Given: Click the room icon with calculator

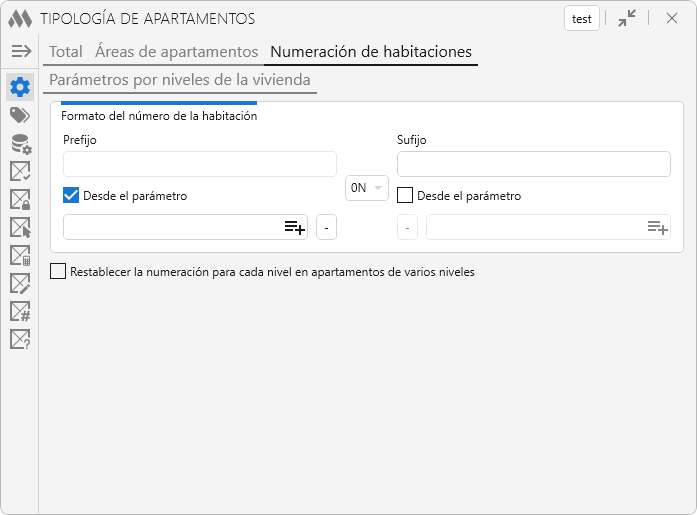Looking at the screenshot, I should (x=20, y=255).
